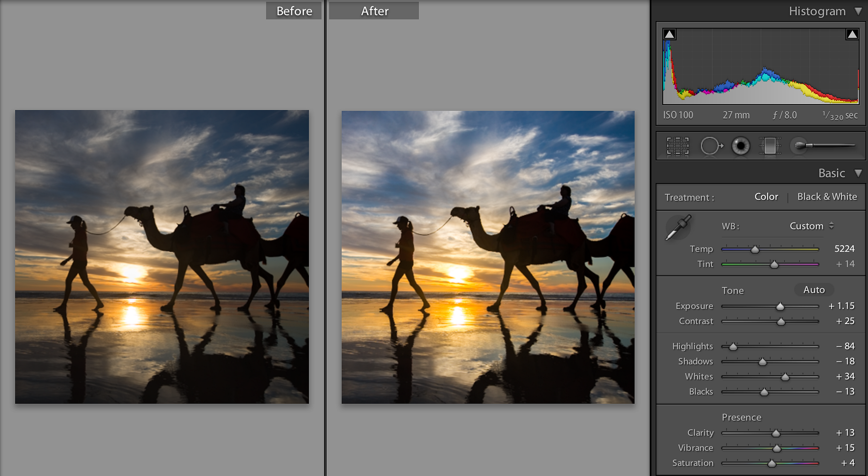Image resolution: width=868 pixels, height=476 pixels.
Task: Toggle highlight clipping indicator in histogram
Action: pyautogui.click(x=852, y=34)
